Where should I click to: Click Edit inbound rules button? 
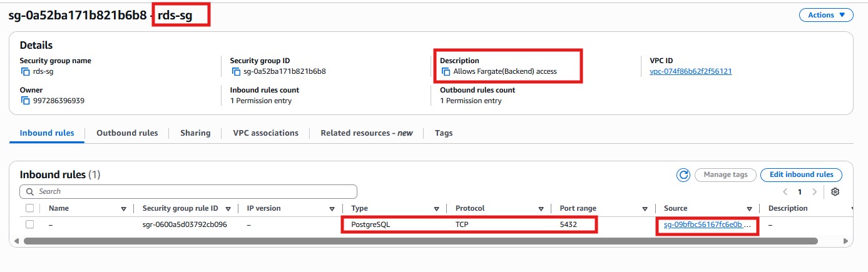(x=801, y=175)
